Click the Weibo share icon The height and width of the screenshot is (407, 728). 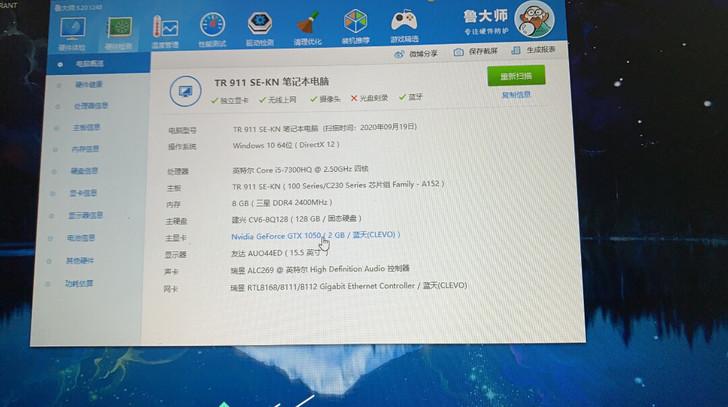click(399, 54)
